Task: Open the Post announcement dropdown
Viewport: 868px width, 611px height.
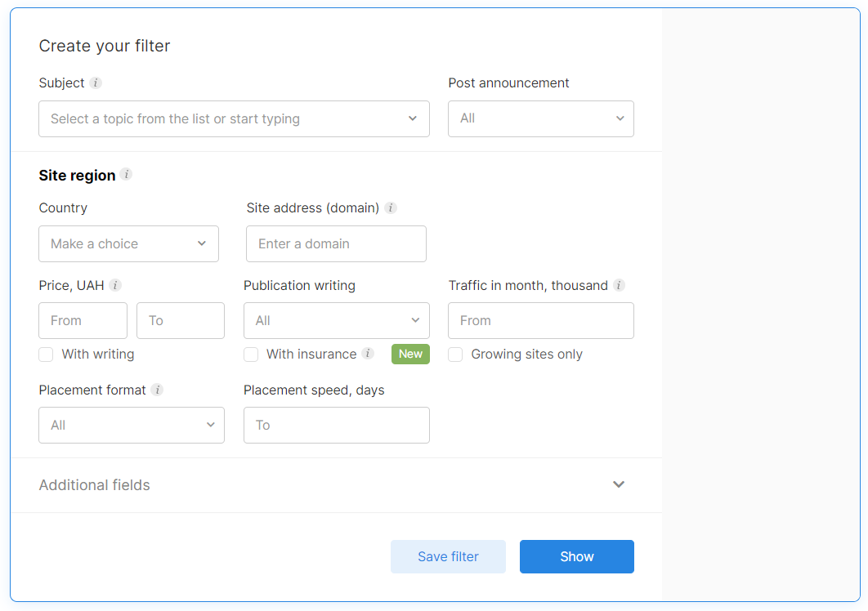Action: tap(541, 119)
